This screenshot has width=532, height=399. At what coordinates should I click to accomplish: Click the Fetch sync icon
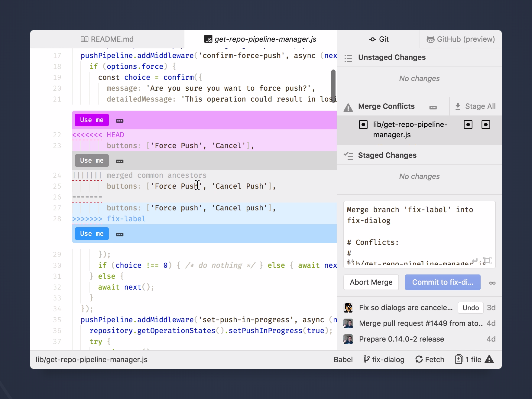[x=419, y=359]
